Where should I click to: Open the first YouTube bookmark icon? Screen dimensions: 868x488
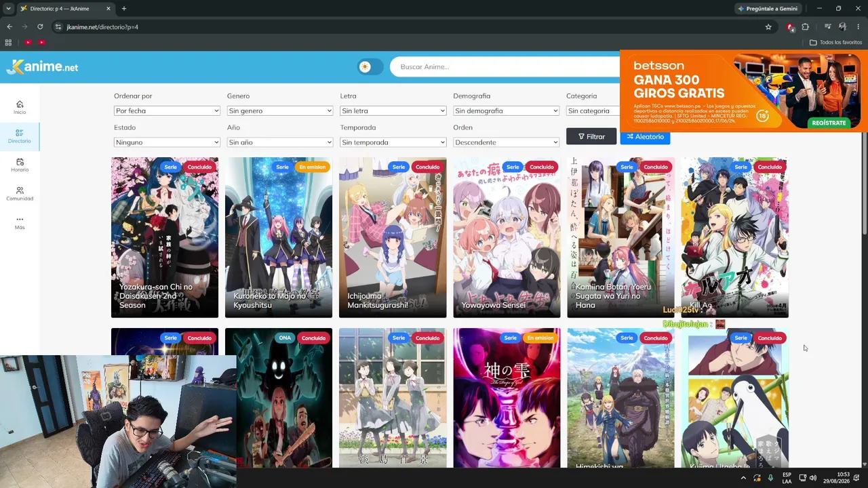(x=28, y=42)
